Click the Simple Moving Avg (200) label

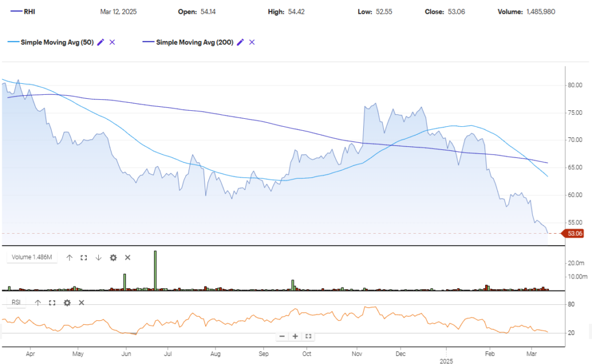(195, 42)
